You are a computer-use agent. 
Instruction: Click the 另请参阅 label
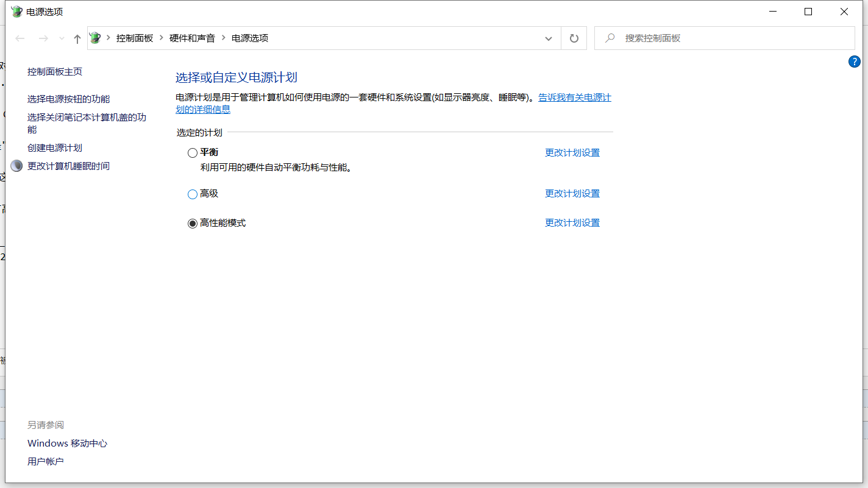[x=46, y=425]
